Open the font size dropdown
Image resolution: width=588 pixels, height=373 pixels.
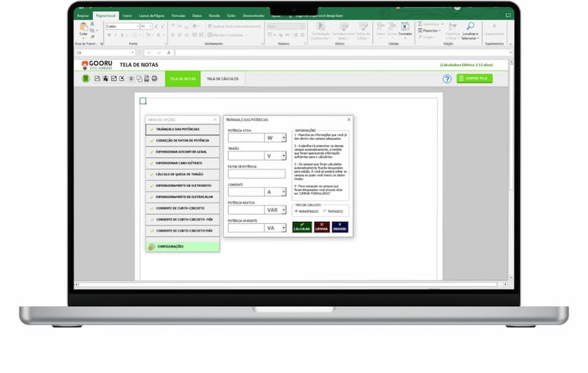150,26
